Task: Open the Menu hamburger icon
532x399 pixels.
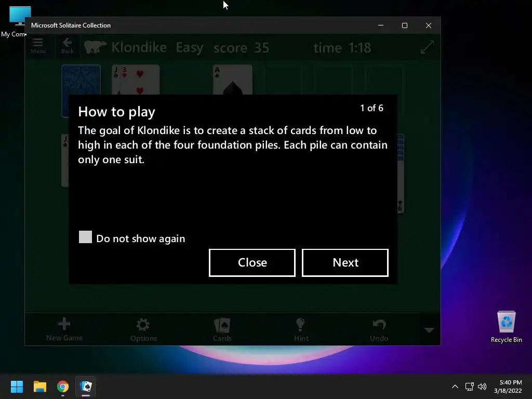Action: 37,46
